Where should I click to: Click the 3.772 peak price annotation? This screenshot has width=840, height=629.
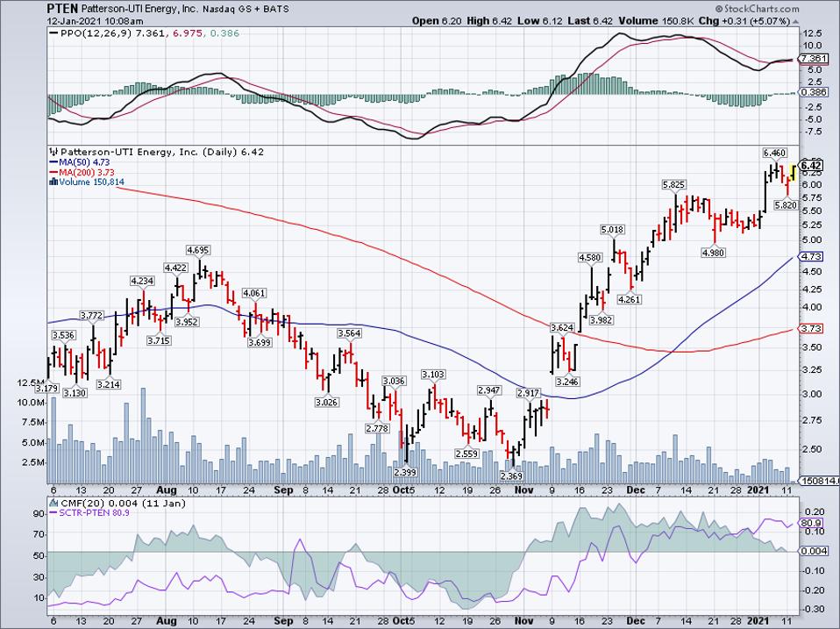91,316
